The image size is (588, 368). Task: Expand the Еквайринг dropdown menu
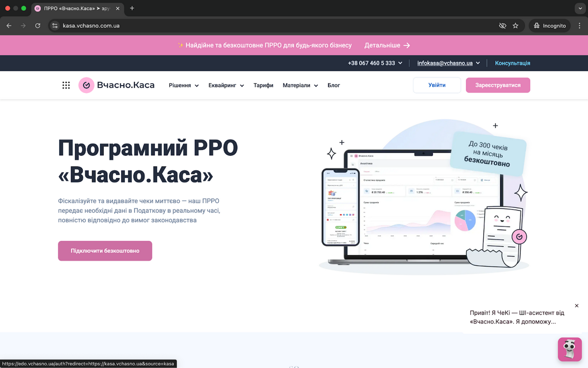click(x=226, y=85)
